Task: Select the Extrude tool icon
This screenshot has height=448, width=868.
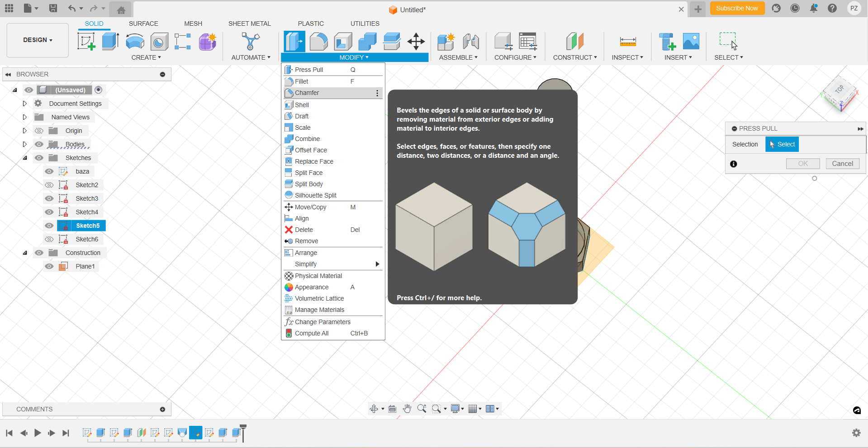Action: (x=110, y=42)
